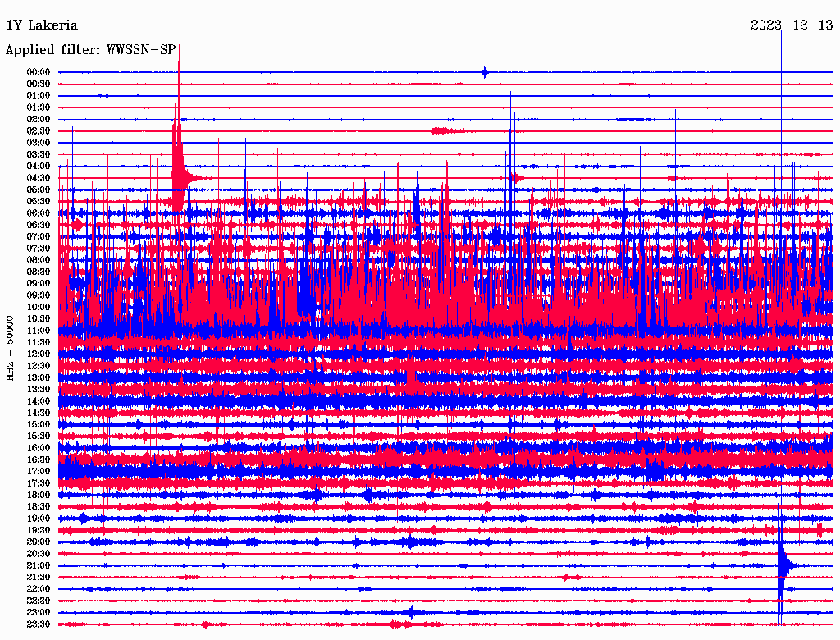The width and height of the screenshot is (840, 640).
Task: Select the 19:00 time label
Action: tap(39, 519)
